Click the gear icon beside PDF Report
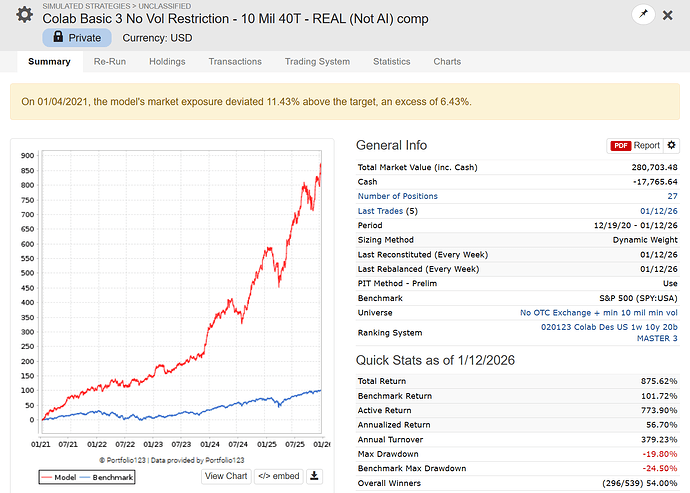 click(x=672, y=145)
